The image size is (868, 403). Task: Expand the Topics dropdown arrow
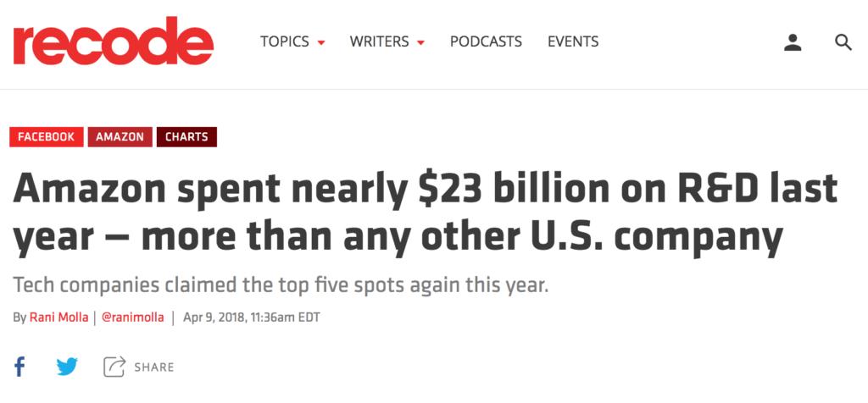pyautogui.click(x=321, y=42)
